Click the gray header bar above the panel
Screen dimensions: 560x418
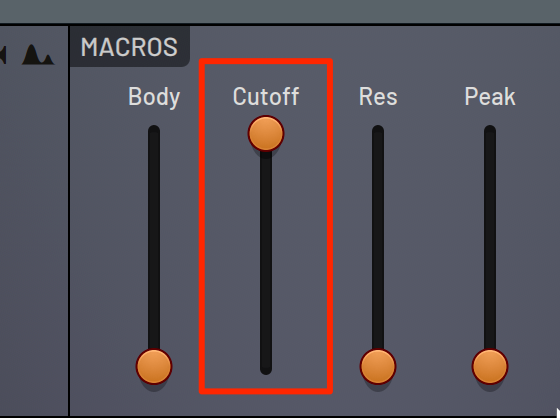(280, 11)
